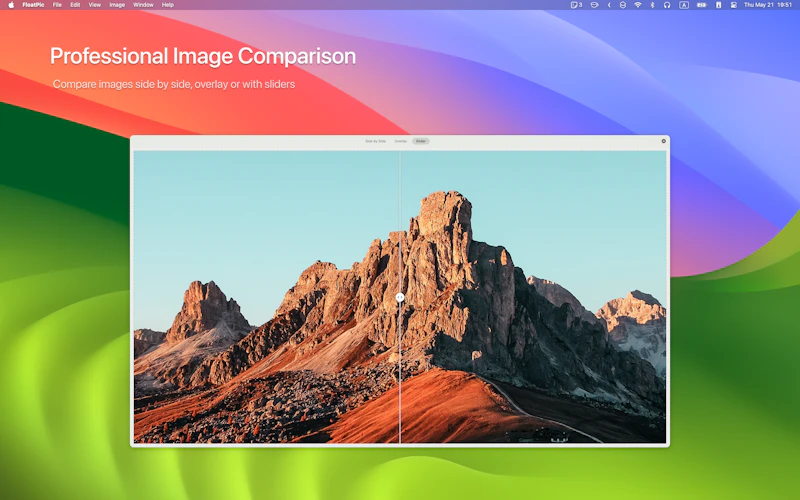Switch to Overlay comparison mode
This screenshot has width=800, height=500.
point(401,141)
